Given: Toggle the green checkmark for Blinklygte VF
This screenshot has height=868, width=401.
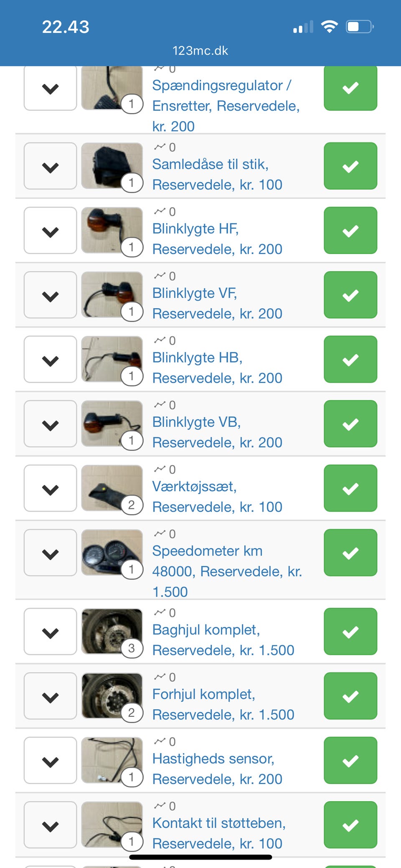Looking at the screenshot, I should 350,295.
